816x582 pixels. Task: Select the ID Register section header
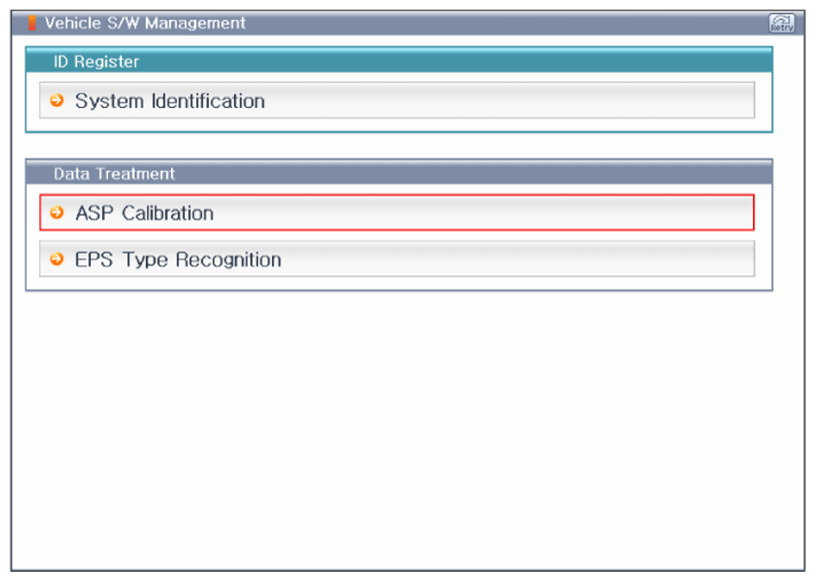[399, 60]
